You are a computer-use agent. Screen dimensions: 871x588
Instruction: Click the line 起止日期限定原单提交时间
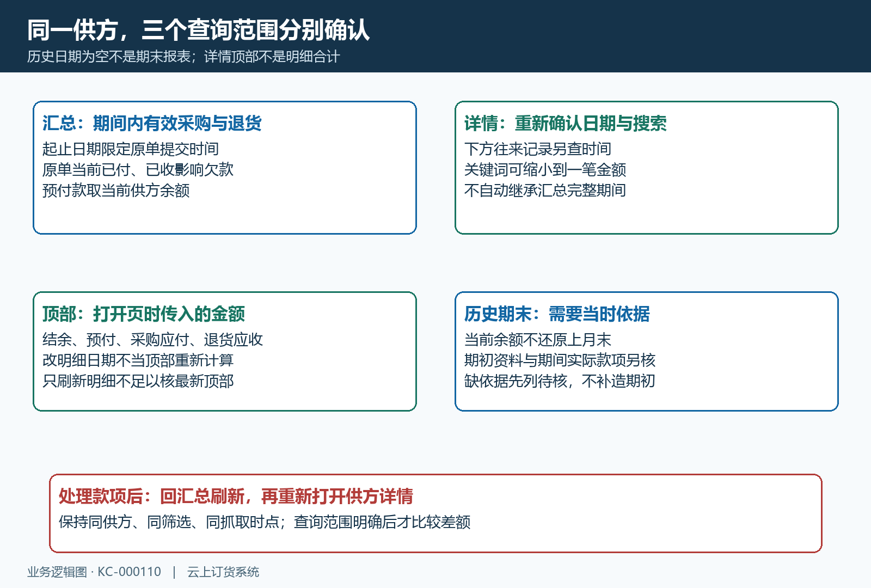(x=131, y=149)
